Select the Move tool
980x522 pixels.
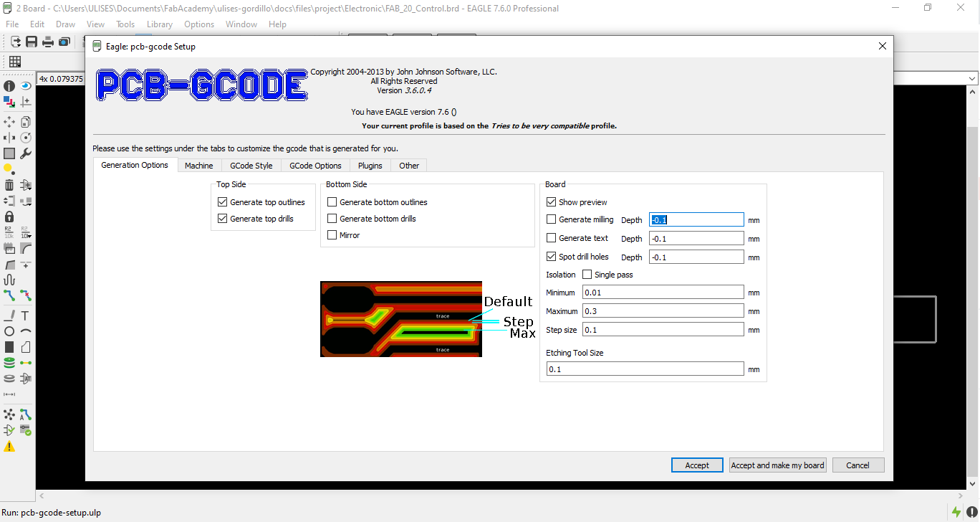(x=9, y=122)
